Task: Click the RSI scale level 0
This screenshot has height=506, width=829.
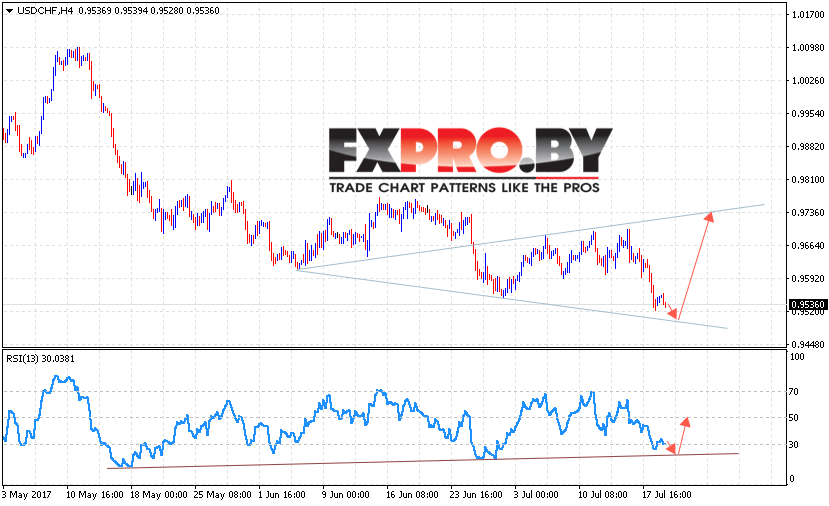Action: (x=791, y=479)
